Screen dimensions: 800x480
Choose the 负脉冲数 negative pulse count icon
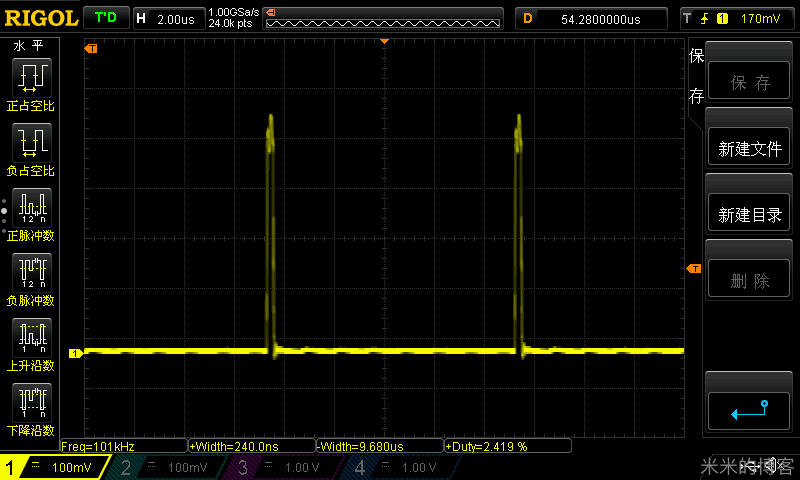pos(30,272)
